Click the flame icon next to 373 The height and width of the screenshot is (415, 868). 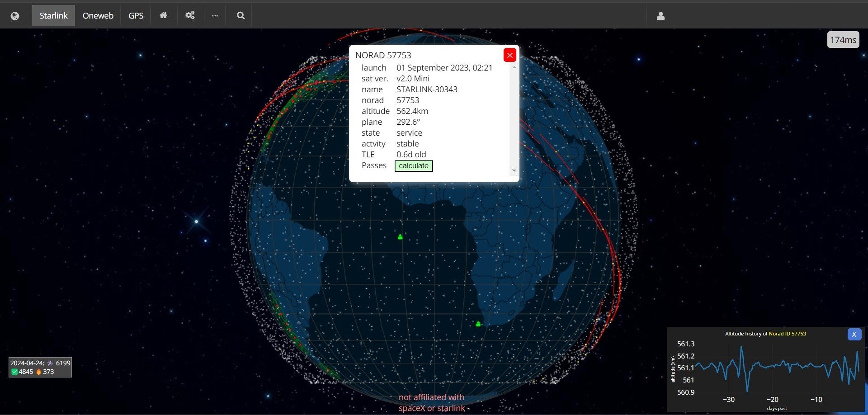(39, 372)
